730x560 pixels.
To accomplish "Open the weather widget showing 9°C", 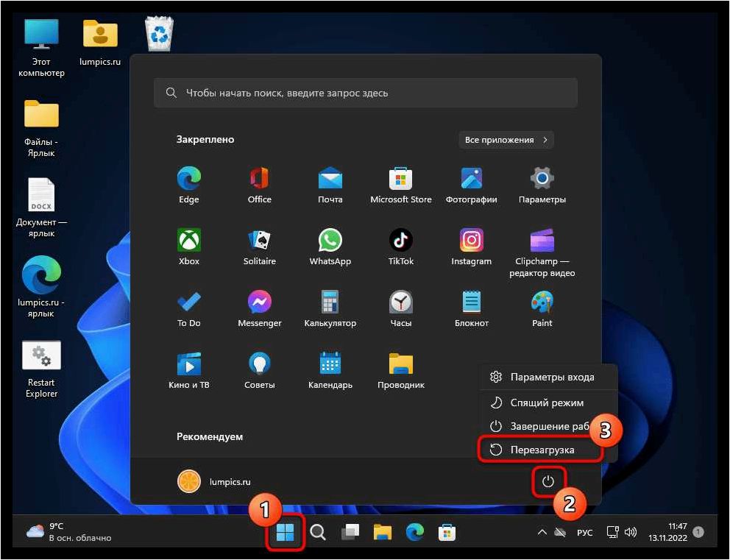I will point(69,531).
